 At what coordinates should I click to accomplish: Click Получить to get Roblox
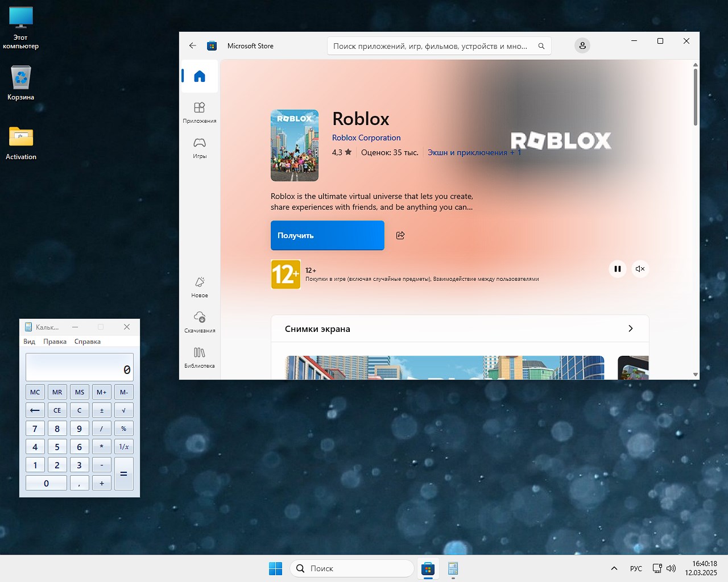click(x=328, y=235)
